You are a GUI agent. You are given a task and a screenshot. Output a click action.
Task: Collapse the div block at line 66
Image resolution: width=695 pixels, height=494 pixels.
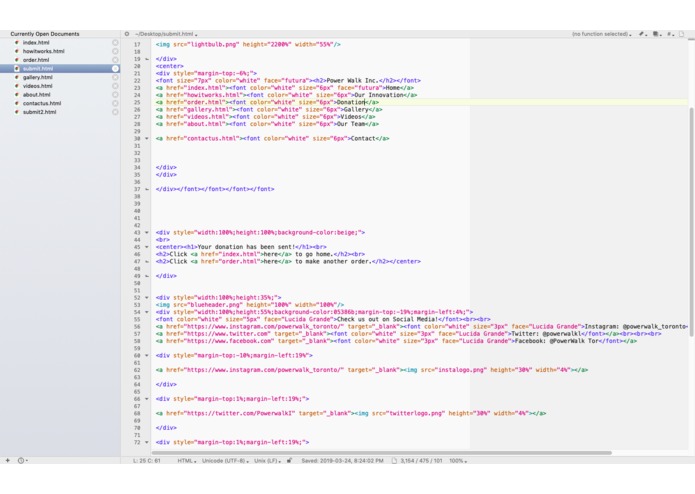(147, 399)
